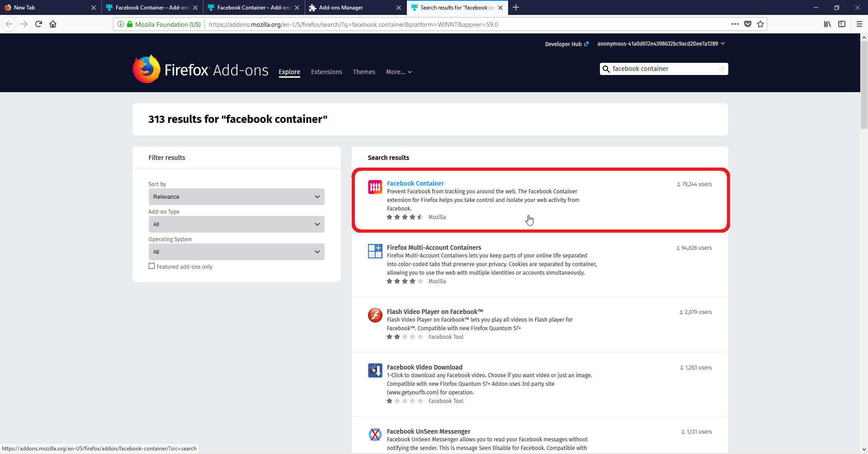Open the Add-on Type dropdown

tap(236, 224)
